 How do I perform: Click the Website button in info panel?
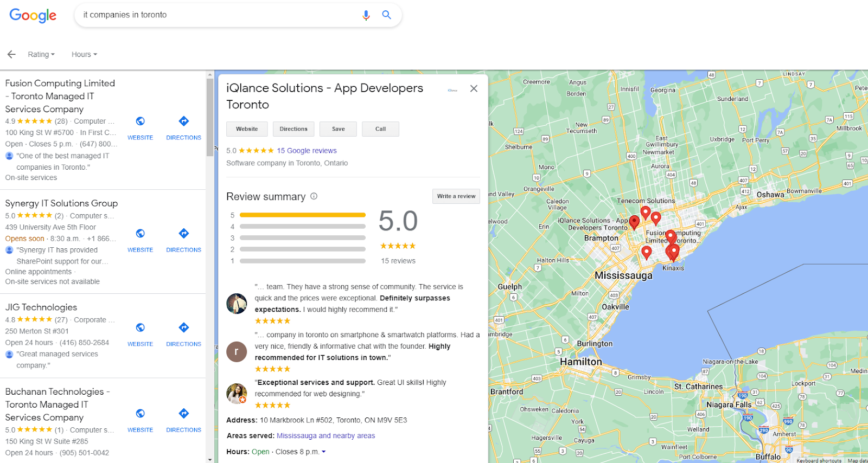(247, 129)
